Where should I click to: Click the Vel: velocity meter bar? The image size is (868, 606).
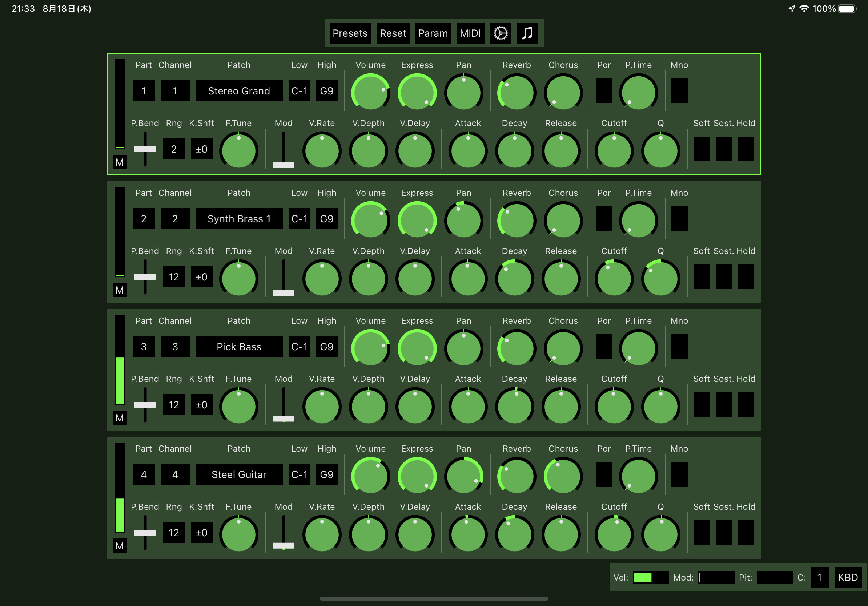(x=651, y=577)
